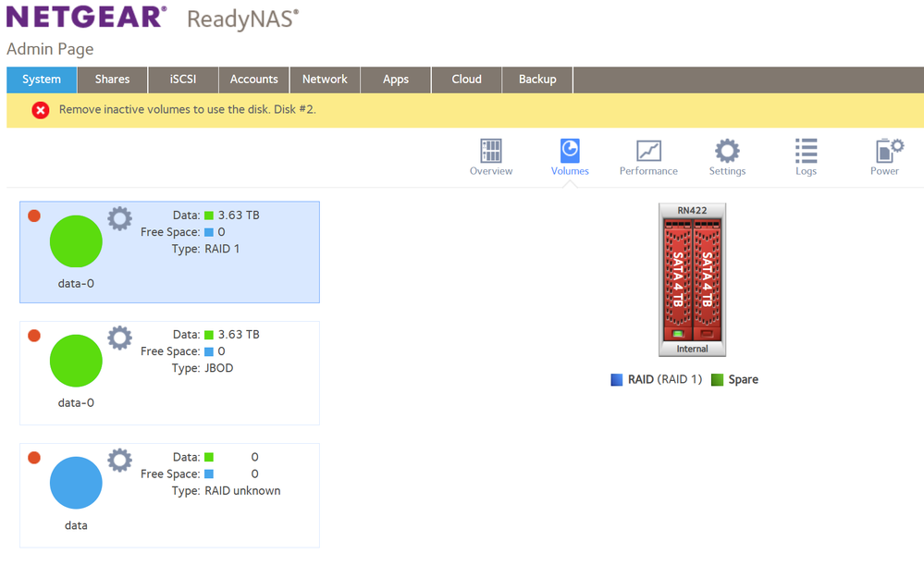The width and height of the screenshot is (924, 566).
Task: Select the Backup tab
Action: coord(537,80)
